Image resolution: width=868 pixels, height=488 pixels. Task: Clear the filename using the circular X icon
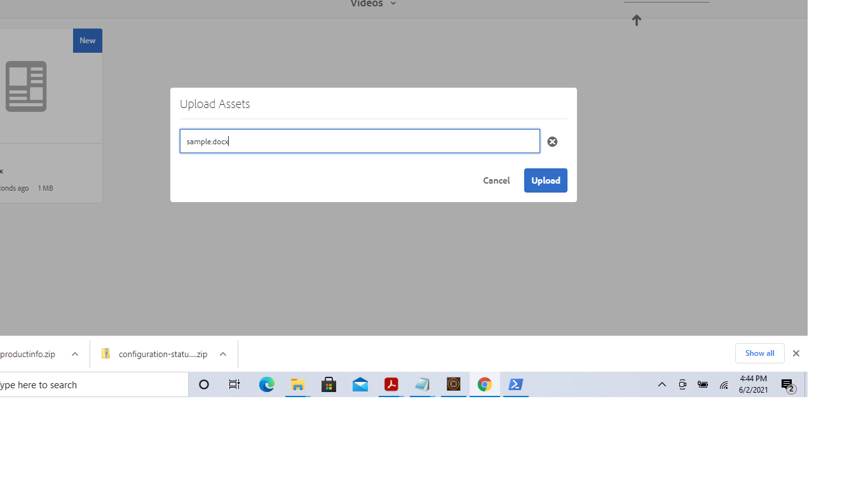(552, 142)
